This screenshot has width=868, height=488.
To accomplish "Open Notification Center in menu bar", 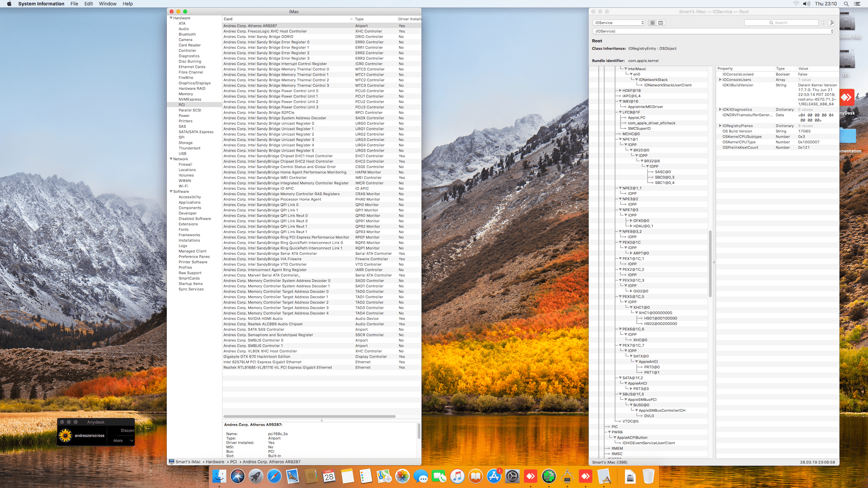I will [857, 4].
